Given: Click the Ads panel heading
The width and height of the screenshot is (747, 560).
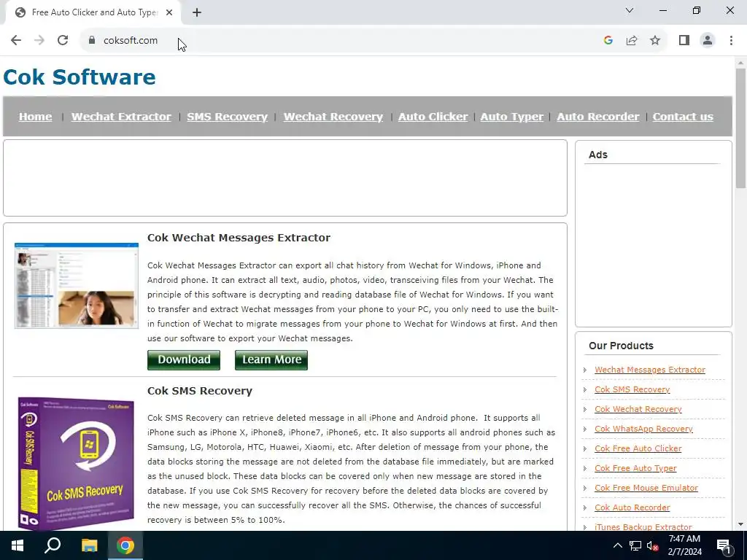Looking at the screenshot, I should [598, 155].
